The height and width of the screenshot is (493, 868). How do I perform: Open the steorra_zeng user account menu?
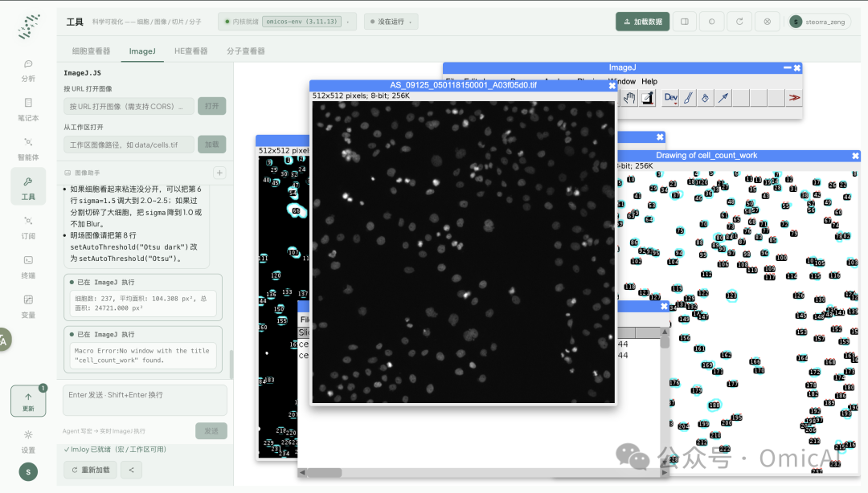click(x=820, y=22)
